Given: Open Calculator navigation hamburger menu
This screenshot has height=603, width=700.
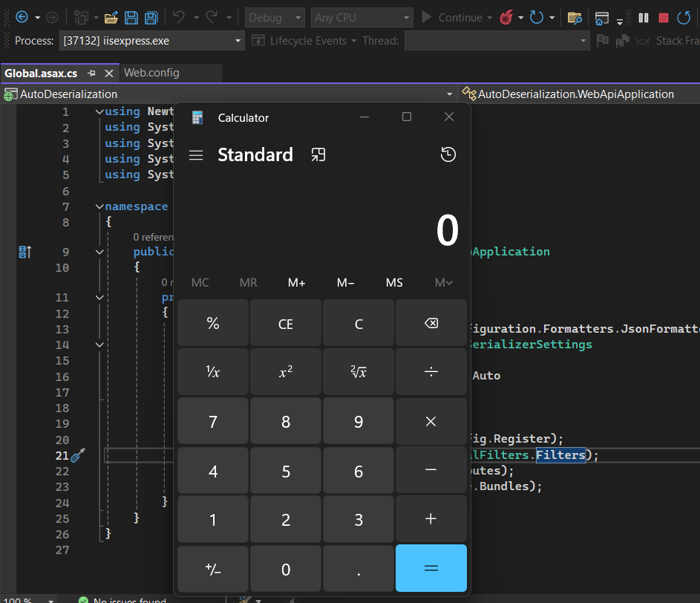Looking at the screenshot, I should coord(196,155).
